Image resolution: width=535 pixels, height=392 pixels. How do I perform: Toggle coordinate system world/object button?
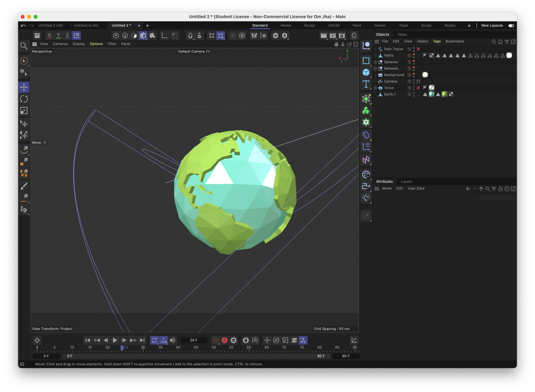77,35
